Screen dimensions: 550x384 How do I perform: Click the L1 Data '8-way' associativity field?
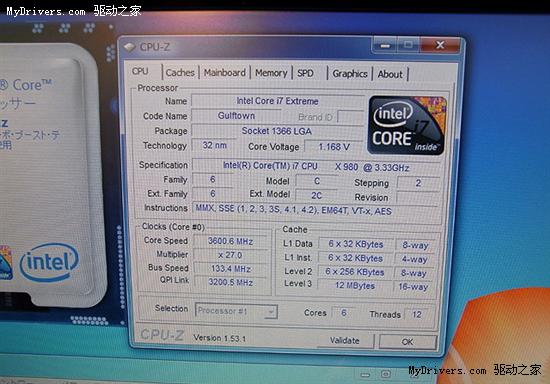415,245
